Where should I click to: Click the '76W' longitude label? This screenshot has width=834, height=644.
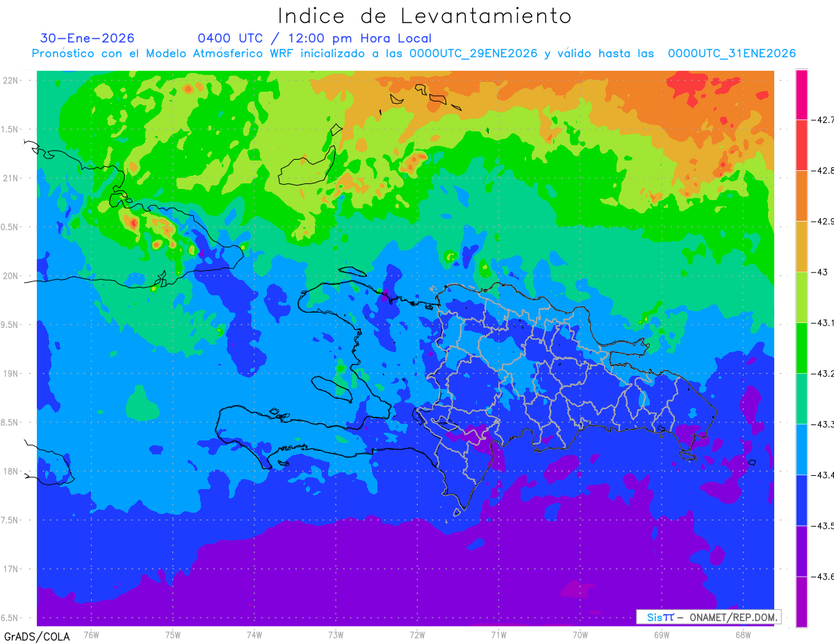pos(91,634)
